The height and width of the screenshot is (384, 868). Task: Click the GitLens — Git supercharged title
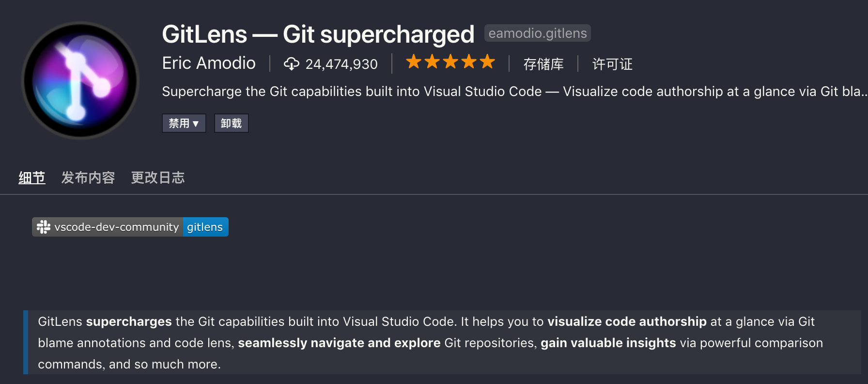pyautogui.click(x=318, y=34)
